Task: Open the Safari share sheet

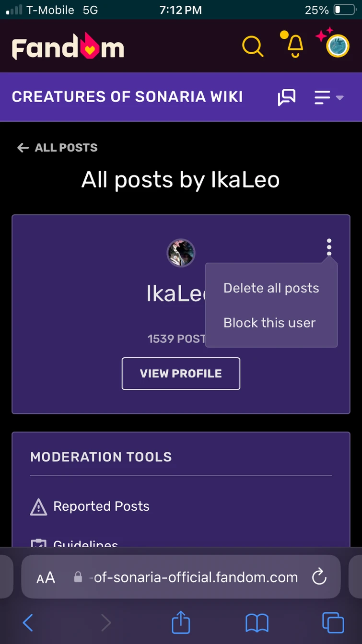Action: point(181,622)
